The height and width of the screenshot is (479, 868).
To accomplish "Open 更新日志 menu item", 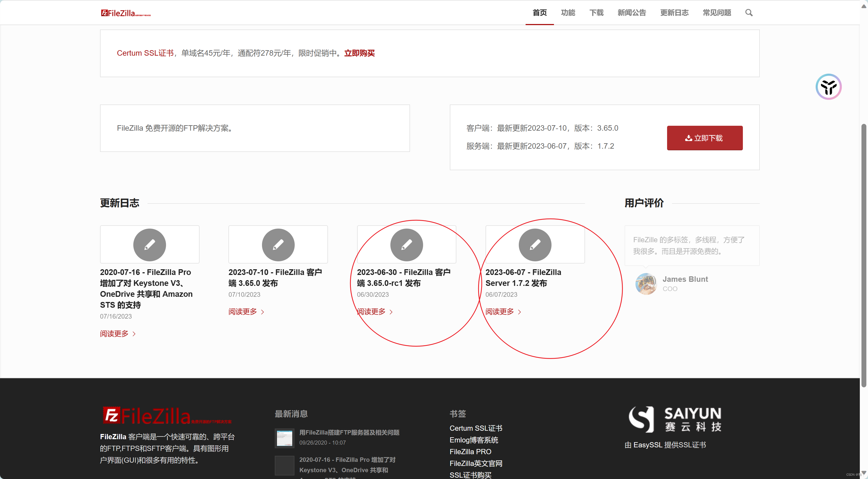I will (674, 13).
